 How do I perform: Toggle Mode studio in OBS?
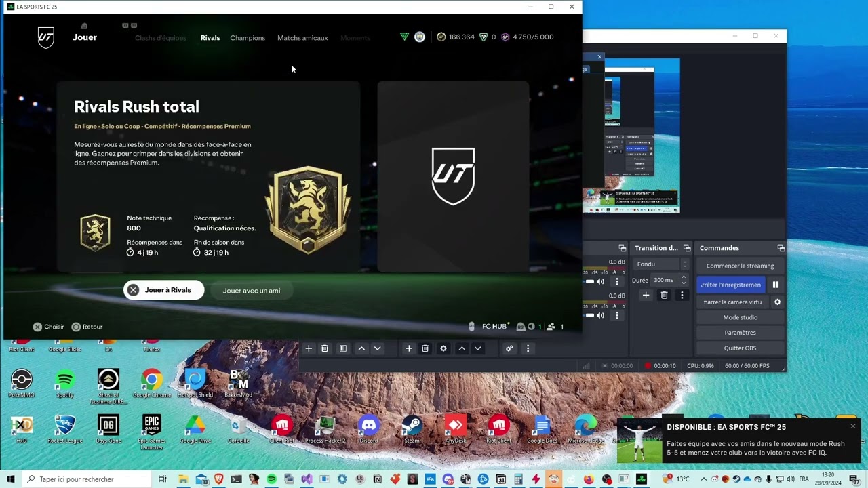point(740,317)
